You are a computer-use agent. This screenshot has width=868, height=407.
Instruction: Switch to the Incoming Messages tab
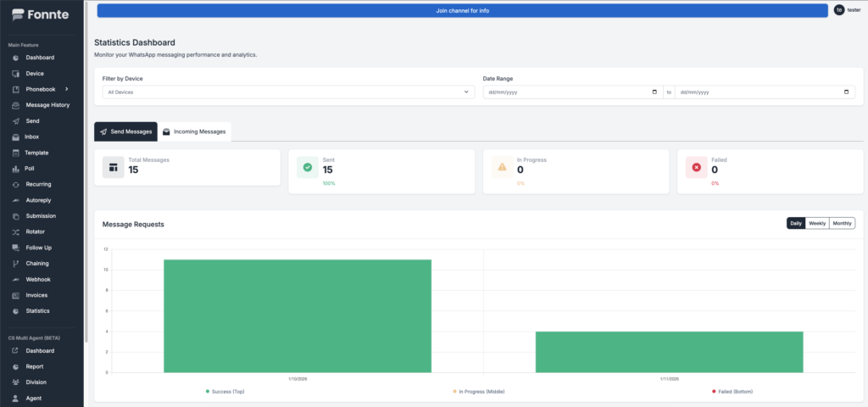[195, 131]
